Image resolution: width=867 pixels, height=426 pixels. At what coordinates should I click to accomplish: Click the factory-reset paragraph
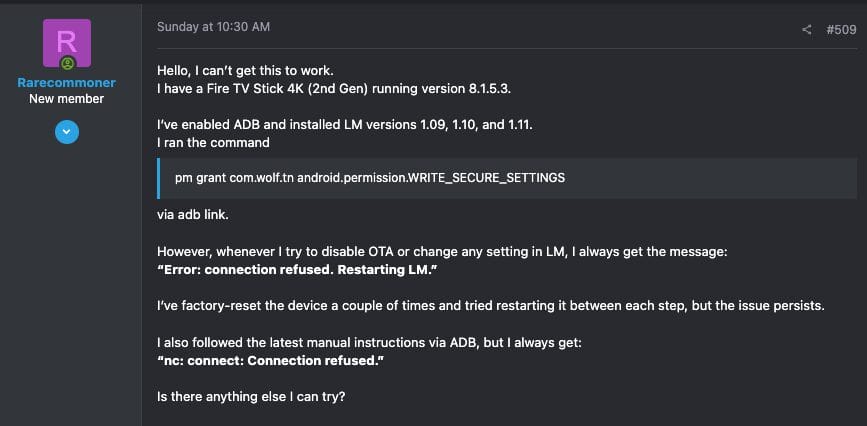click(x=490, y=305)
